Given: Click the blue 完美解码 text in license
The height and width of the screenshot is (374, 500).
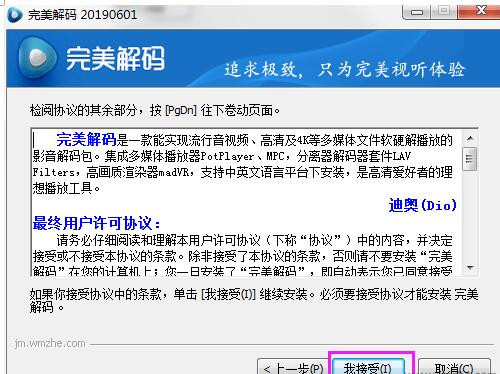Looking at the screenshot, I should (x=86, y=139).
